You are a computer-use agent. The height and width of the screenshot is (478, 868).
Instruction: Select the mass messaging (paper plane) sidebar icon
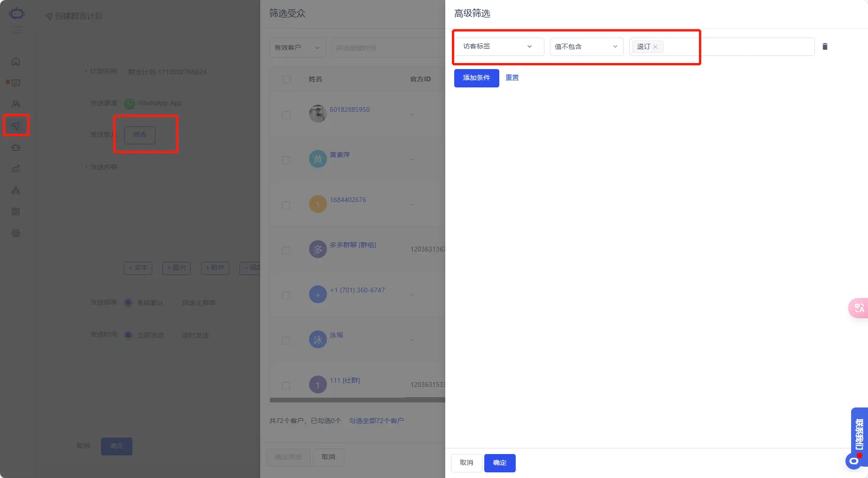tap(15, 125)
